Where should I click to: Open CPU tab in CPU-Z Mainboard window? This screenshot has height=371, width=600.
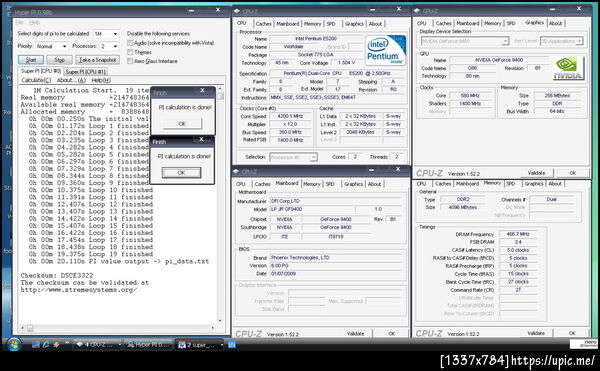[x=241, y=184]
